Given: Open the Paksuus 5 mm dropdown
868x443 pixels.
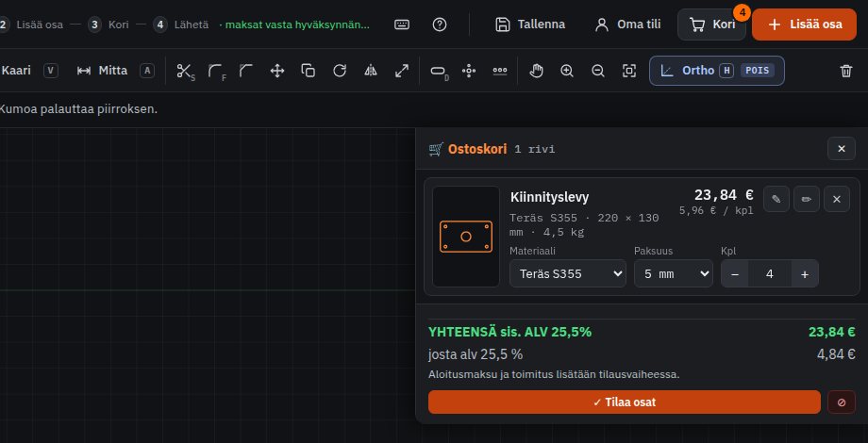Looking at the screenshot, I should [673, 273].
